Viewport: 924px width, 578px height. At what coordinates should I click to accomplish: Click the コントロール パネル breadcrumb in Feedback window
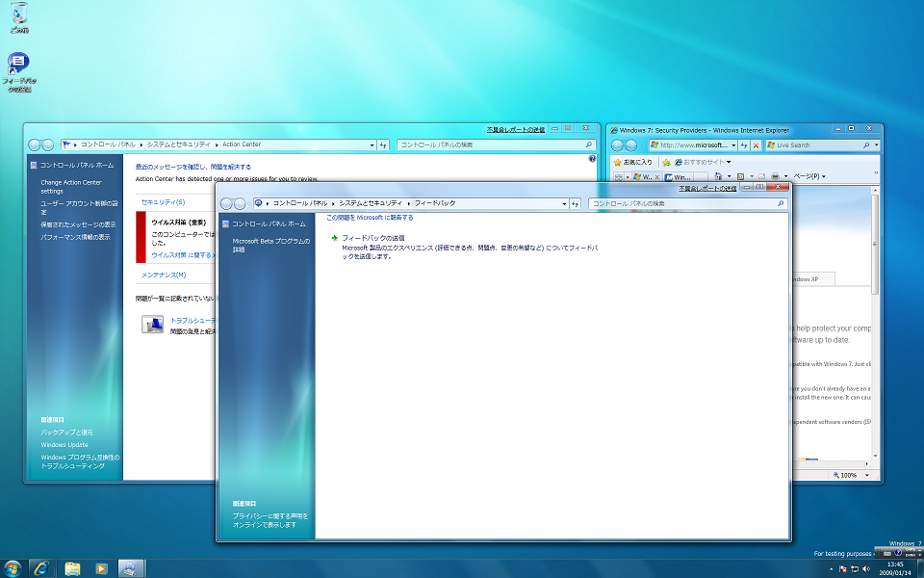[300, 203]
